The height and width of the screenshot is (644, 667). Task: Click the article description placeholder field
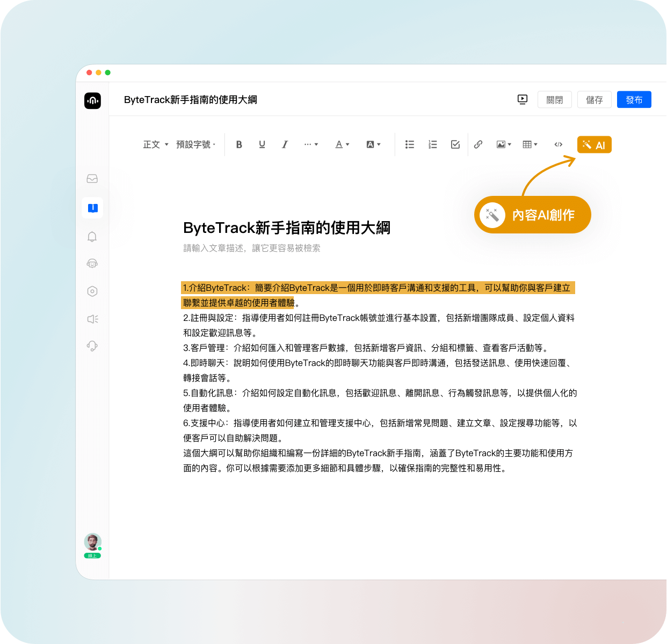click(252, 248)
